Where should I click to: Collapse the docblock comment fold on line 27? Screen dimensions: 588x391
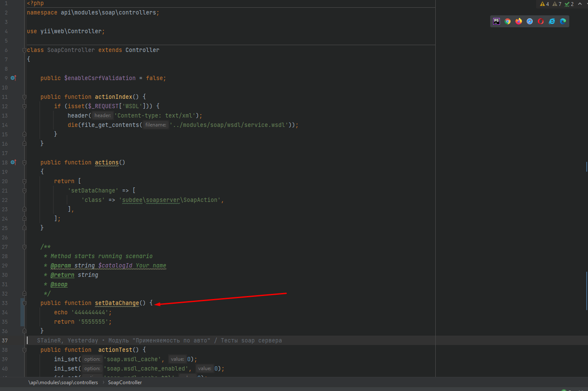(x=24, y=247)
